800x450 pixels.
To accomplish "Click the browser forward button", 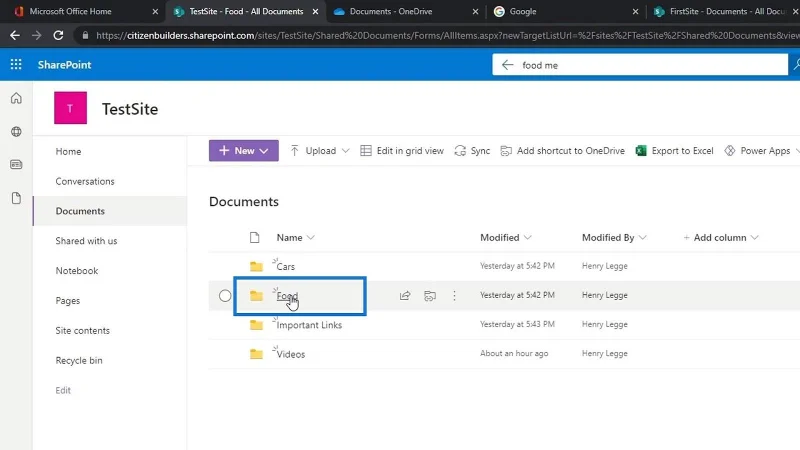I will [36, 35].
